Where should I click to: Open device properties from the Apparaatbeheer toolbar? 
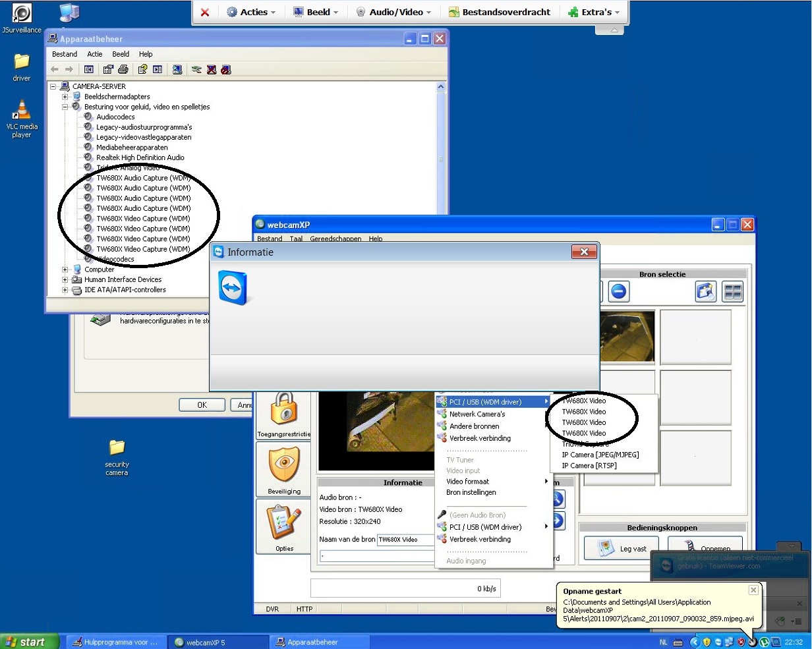pos(108,69)
